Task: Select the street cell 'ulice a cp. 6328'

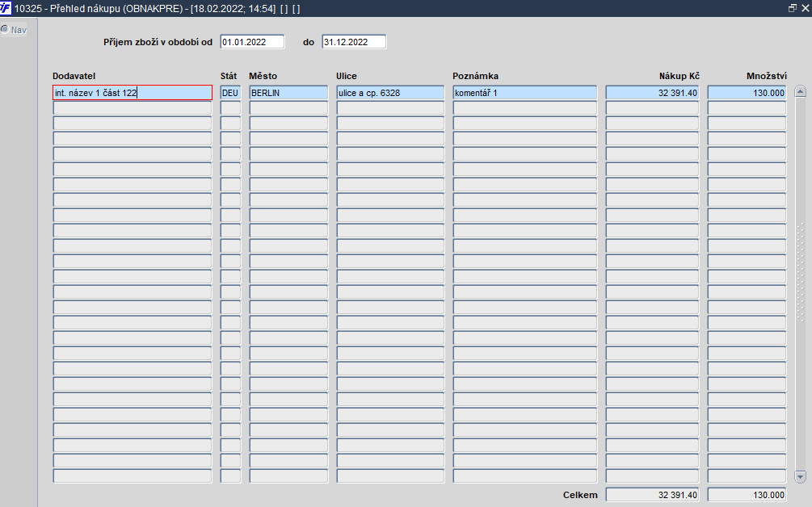Action: click(x=390, y=93)
